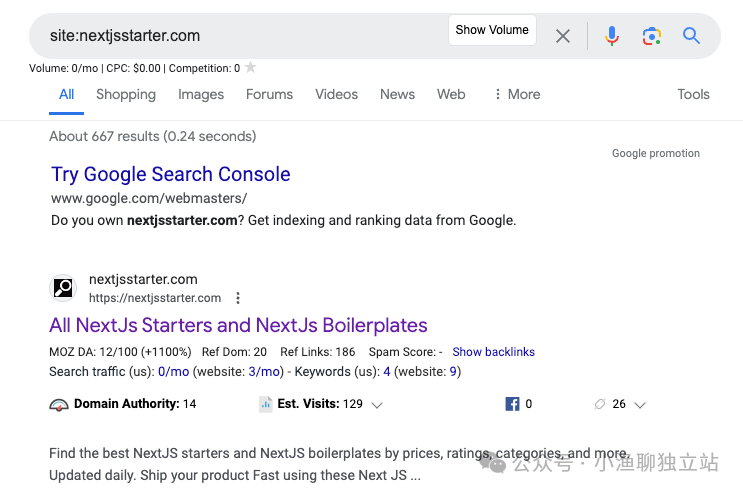Image resolution: width=743 pixels, height=493 pixels.
Task: Switch to the Shopping tab
Action: click(x=126, y=94)
